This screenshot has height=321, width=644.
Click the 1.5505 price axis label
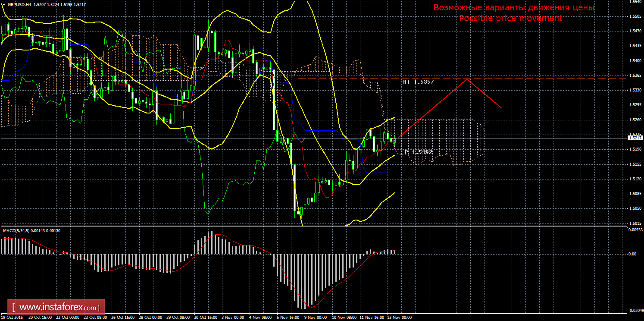coord(635,16)
